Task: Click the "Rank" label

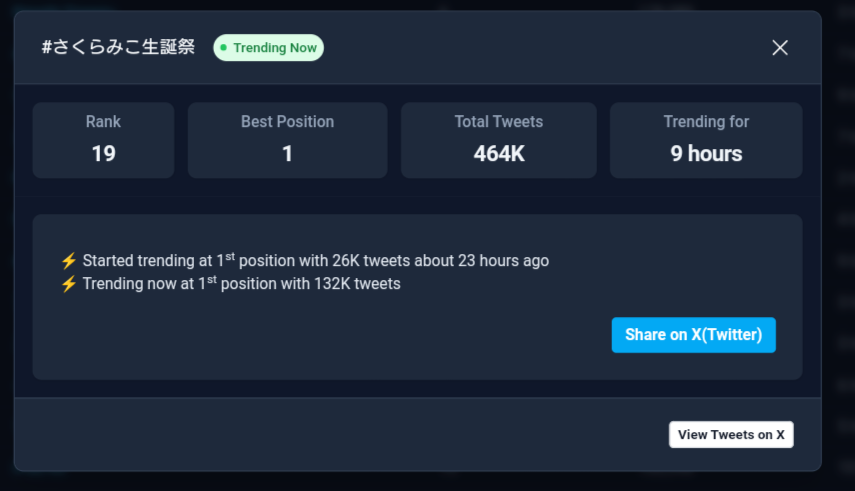Action: click(103, 122)
